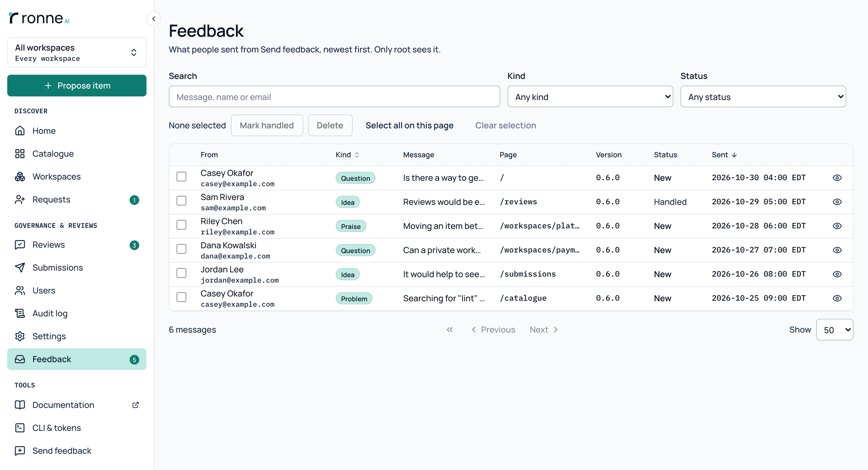Select the first Casey Okafor Question row checkbox
The width and height of the screenshot is (868, 470).
pos(182,177)
